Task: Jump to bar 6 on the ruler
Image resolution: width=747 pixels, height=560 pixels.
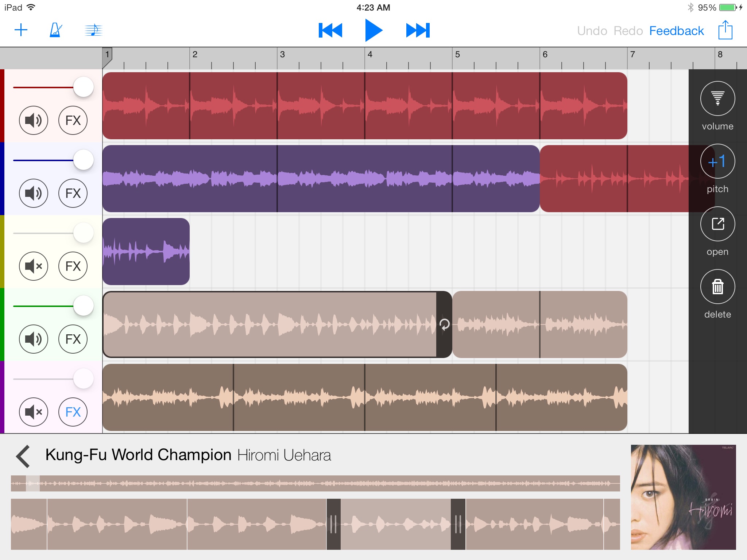Action: coord(545,55)
